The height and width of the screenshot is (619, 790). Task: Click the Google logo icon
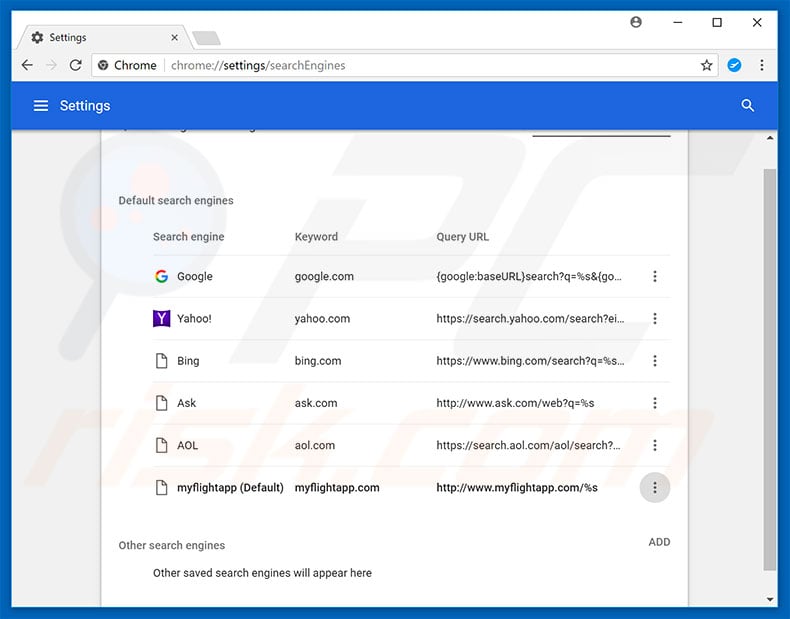tap(161, 276)
